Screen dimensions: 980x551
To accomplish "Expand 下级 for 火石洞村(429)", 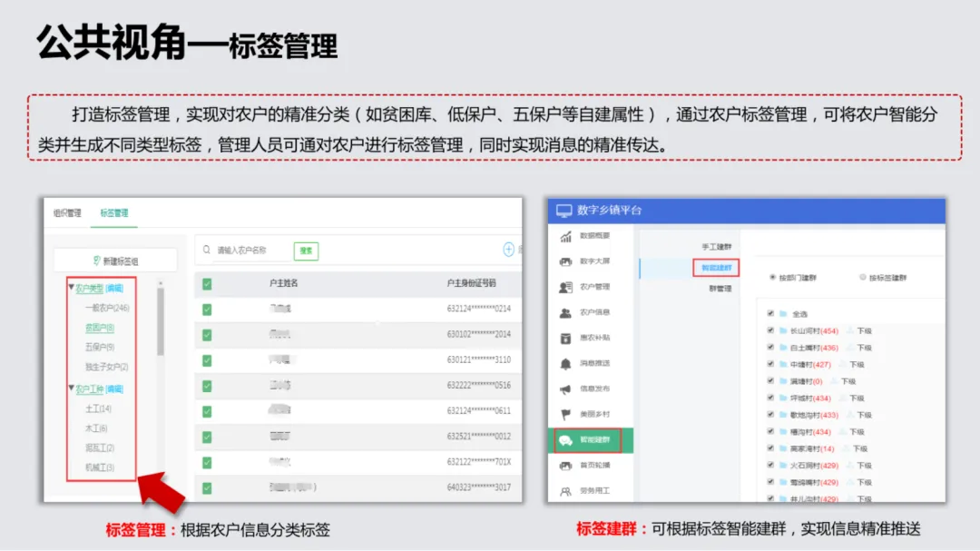I will (865, 466).
